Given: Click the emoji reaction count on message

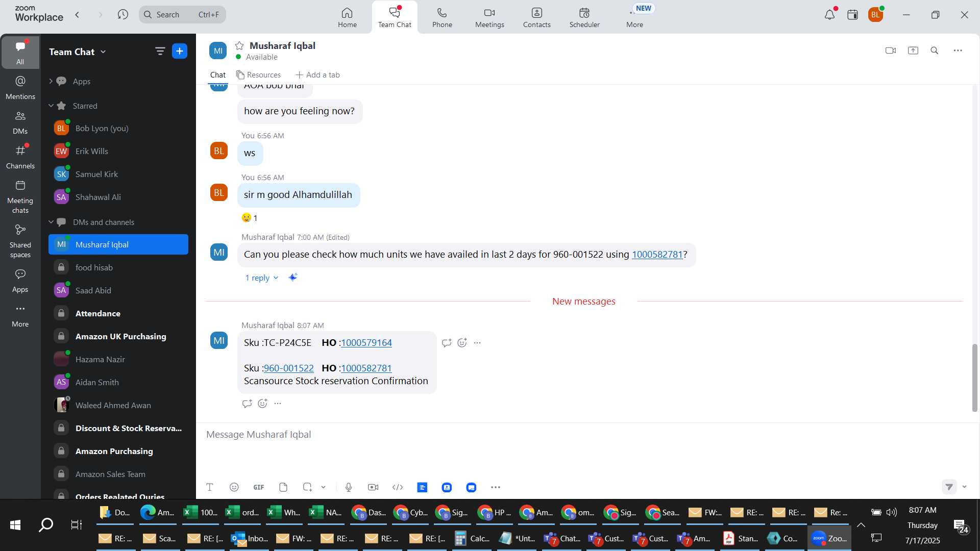Looking at the screenshot, I should pyautogui.click(x=250, y=218).
